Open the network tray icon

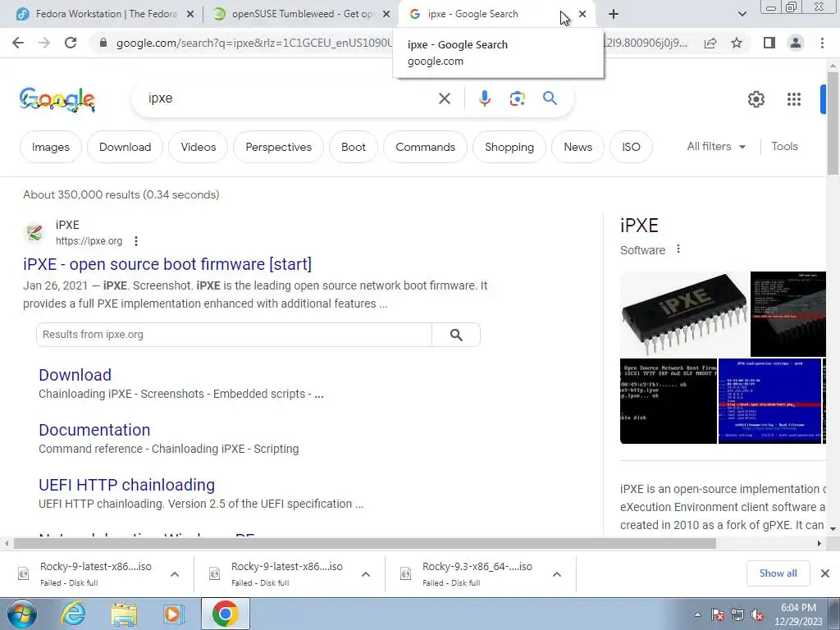click(x=737, y=615)
